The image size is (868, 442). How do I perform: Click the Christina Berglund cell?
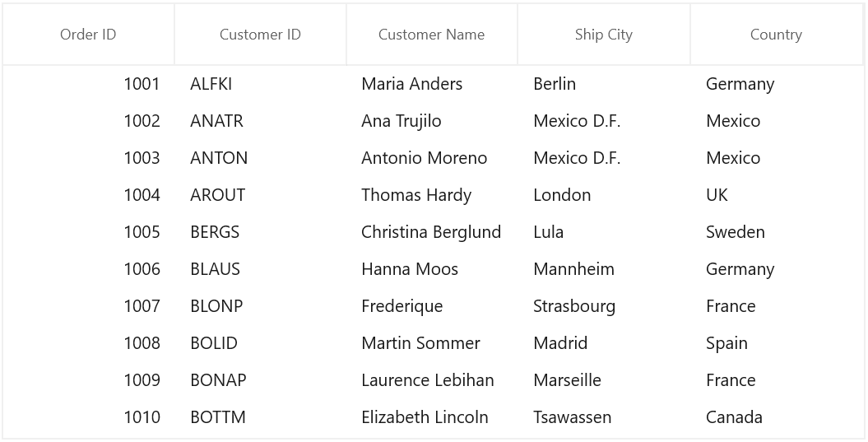(x=432, y=232)
